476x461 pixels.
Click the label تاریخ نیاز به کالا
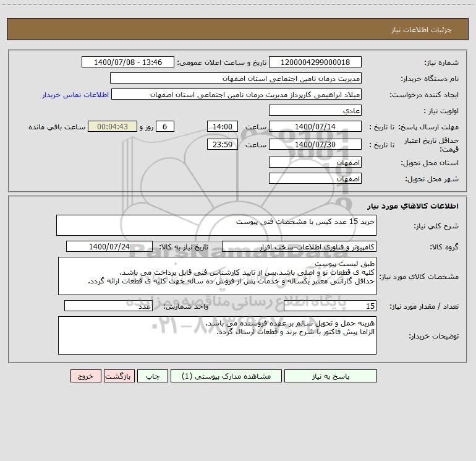point(184,247)
